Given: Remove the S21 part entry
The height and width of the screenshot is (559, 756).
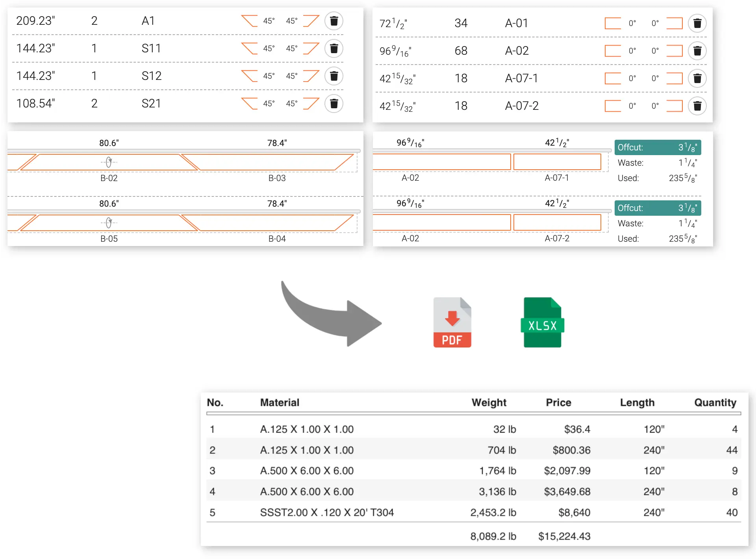Looking at the screenshot, I should click(334, 104).
